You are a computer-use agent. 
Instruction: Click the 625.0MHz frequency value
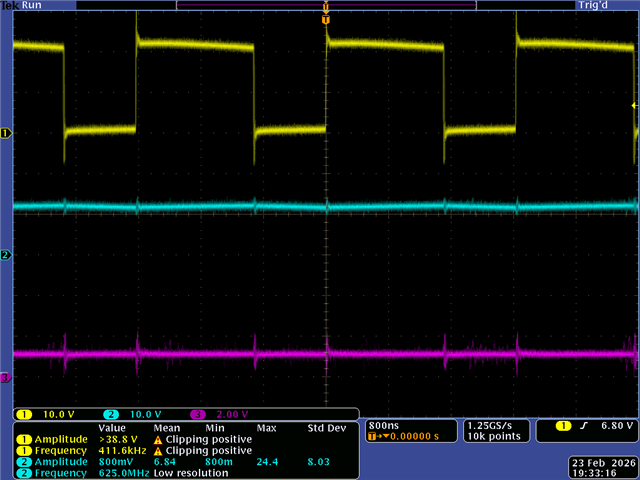click(124, 473)
